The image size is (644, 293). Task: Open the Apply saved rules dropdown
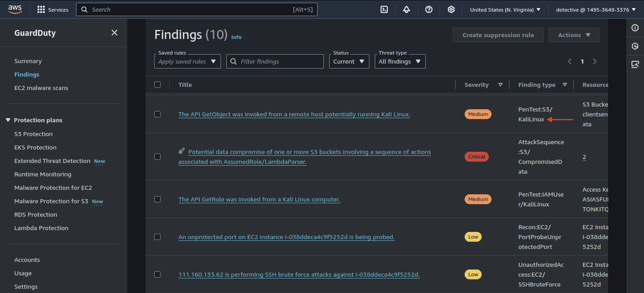click(x=188, y=62)
